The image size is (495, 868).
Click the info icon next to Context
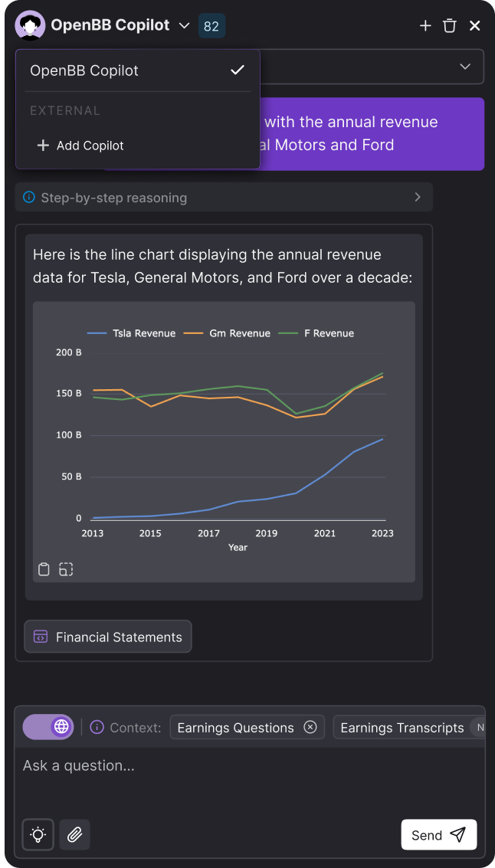coord(97,727)
